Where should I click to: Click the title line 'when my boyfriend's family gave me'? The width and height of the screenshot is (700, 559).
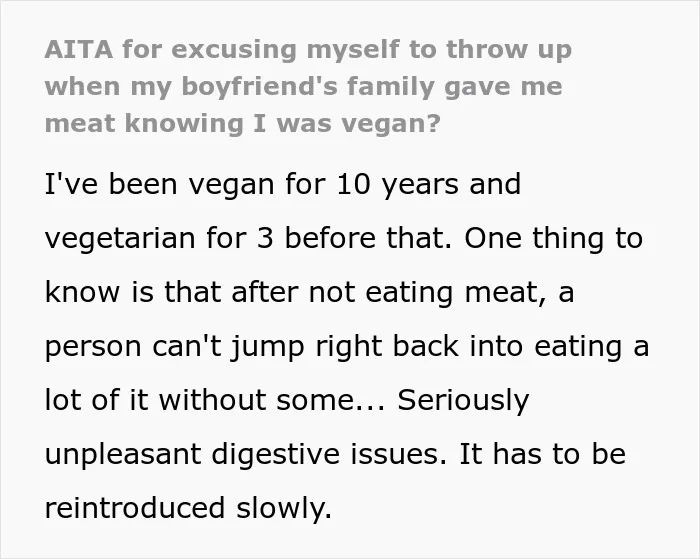pos(304,86)
